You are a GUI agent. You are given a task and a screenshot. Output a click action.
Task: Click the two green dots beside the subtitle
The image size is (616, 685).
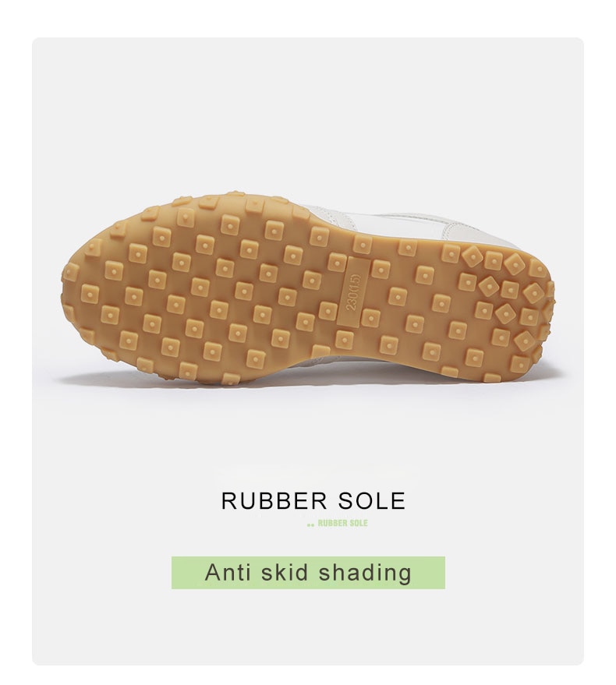311,524
